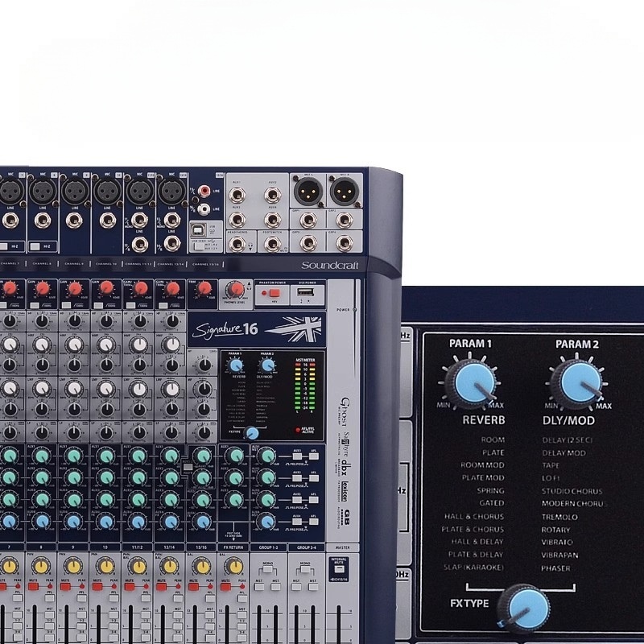Screen dimensions: 644x644
Task: Select PLATE MOD reverb type
Action: pyautogui.click(x=483, y=477)
